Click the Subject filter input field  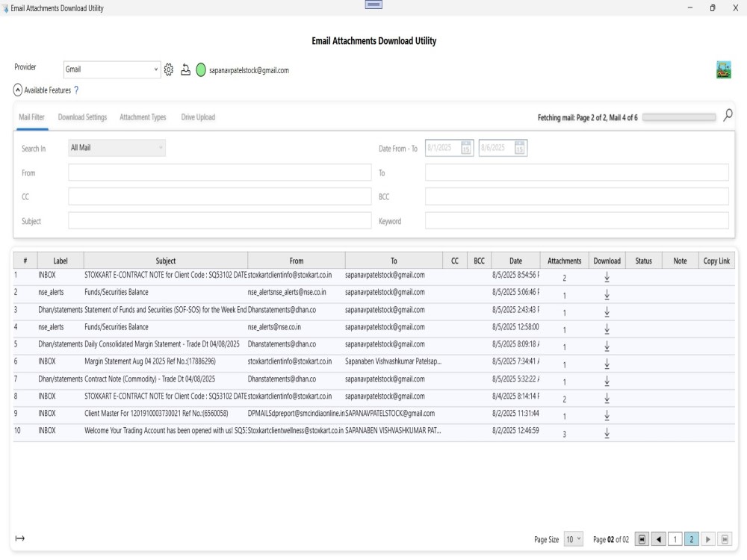(x=220, y=220)
